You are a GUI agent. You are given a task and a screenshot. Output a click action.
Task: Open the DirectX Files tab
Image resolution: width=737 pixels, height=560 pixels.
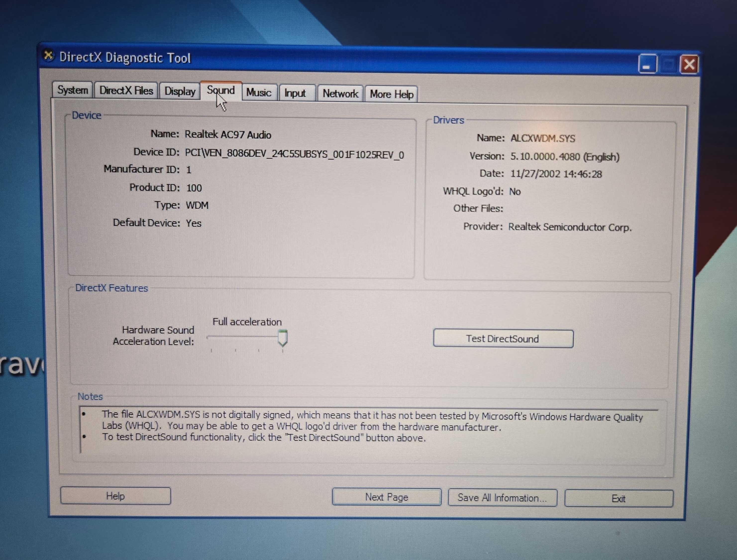(126, 90)
